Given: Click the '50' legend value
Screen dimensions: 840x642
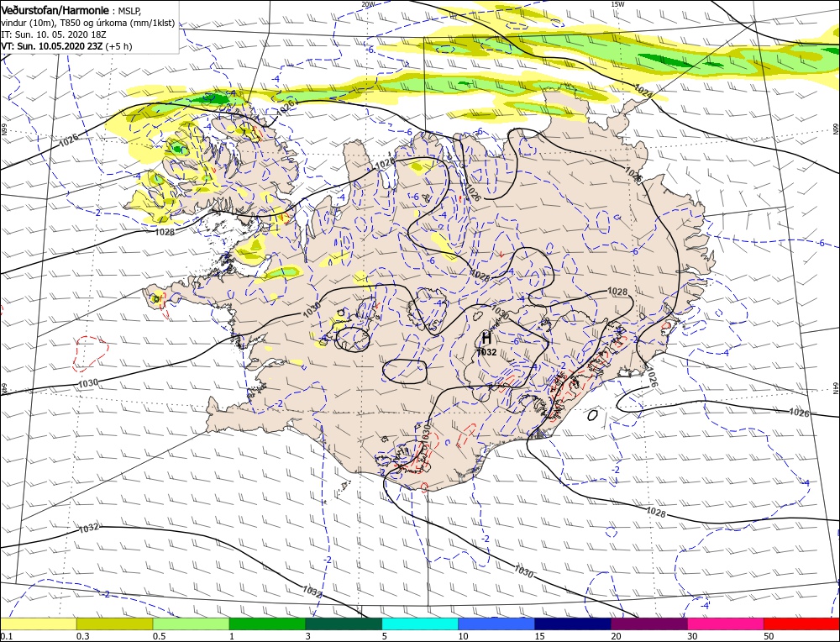Looking at the screenshot, I should [769, 636].
